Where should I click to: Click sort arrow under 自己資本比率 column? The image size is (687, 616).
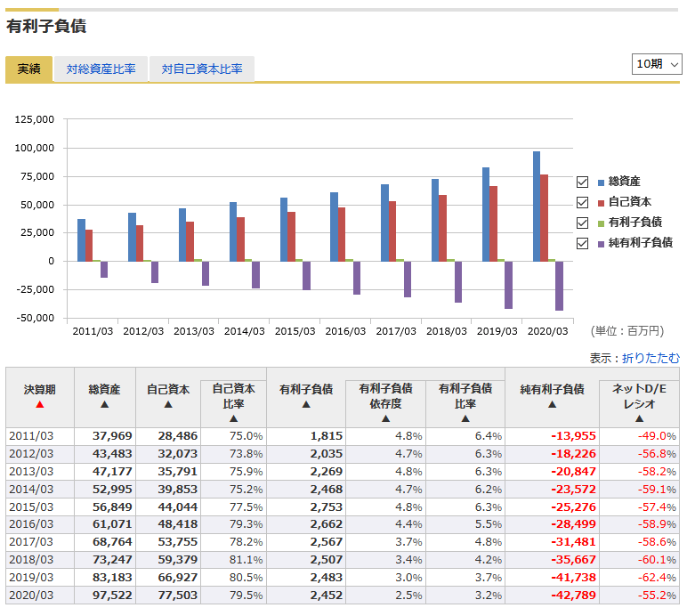tap(233, 417)
